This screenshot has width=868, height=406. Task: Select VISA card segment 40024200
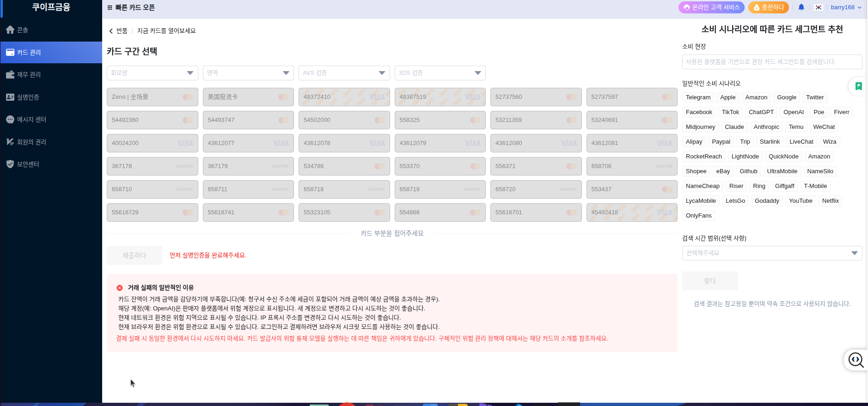153,143
